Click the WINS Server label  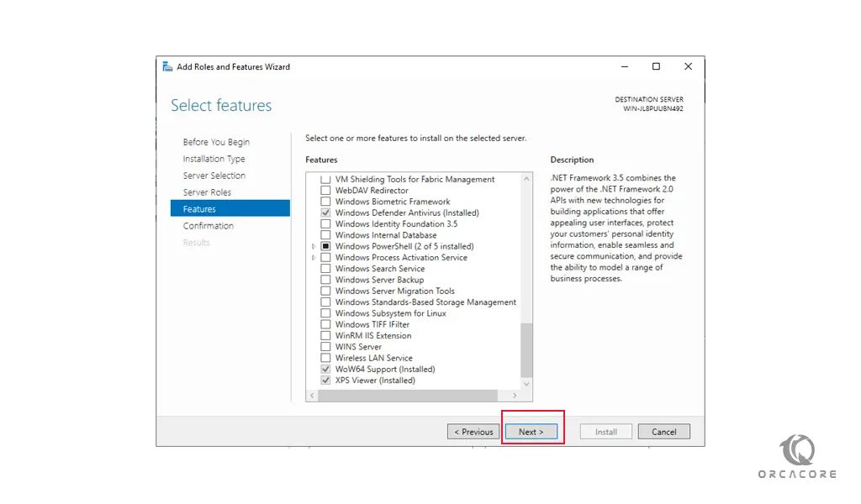click(x=358, y=347)
